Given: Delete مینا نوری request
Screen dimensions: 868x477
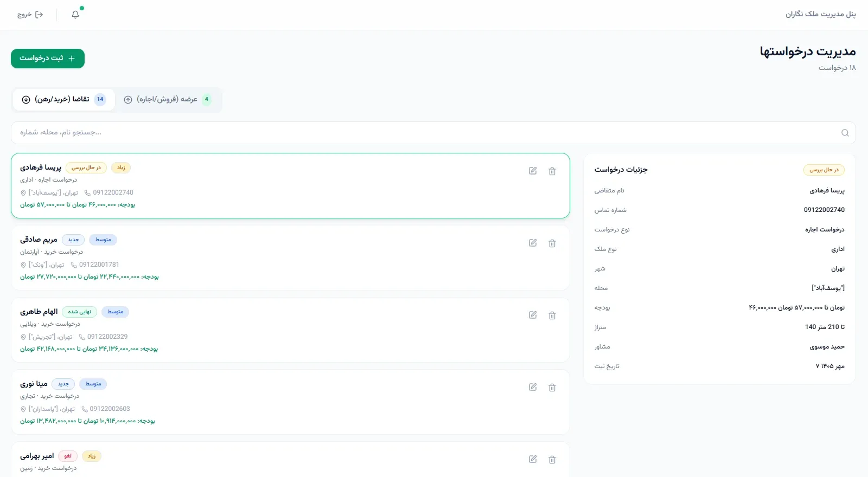Looking at the screenshot, I should (552, 387).
